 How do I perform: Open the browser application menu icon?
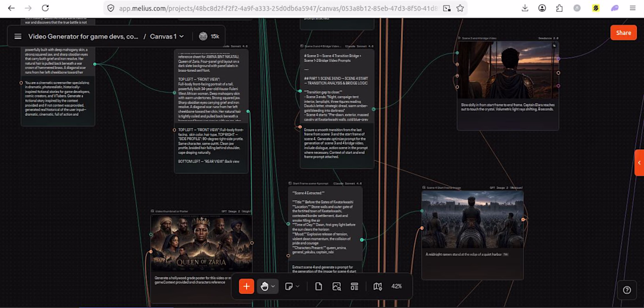click(x=632, y=8)
